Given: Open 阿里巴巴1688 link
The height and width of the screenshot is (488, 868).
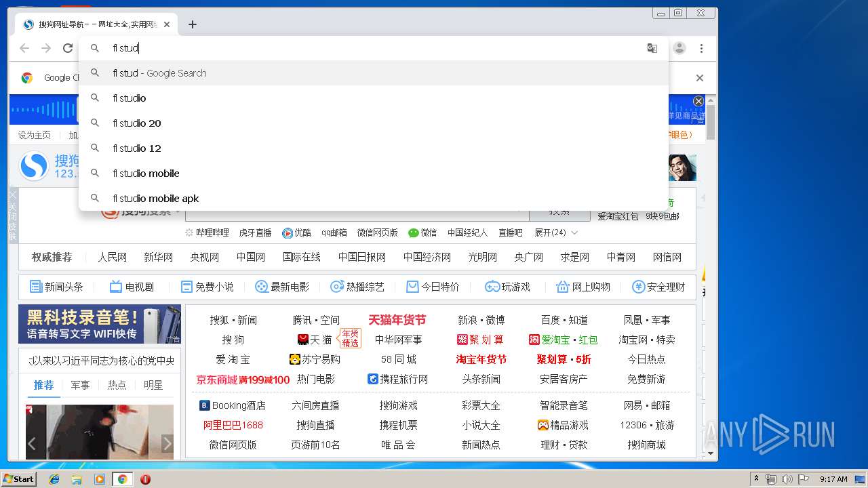Looking at the screenshot, I should [x=233, y=425].
